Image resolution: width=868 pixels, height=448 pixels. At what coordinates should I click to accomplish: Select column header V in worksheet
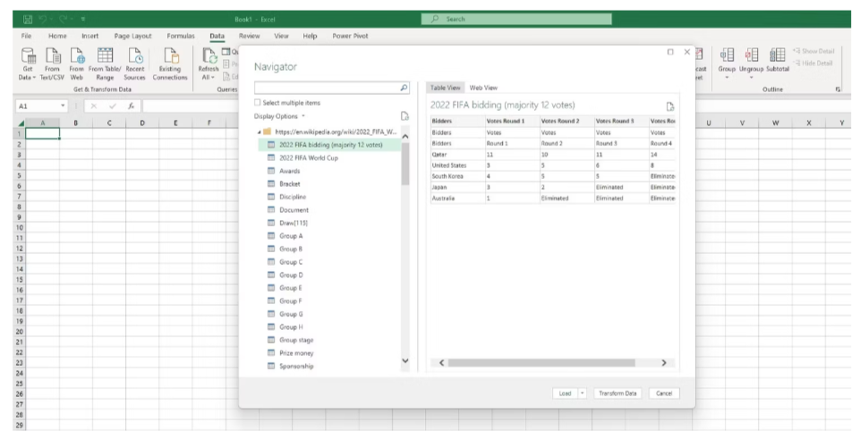pos(743,123)
